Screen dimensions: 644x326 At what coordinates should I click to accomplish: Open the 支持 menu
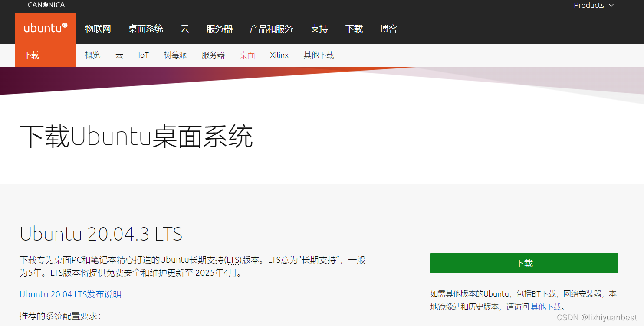(319, 29)
